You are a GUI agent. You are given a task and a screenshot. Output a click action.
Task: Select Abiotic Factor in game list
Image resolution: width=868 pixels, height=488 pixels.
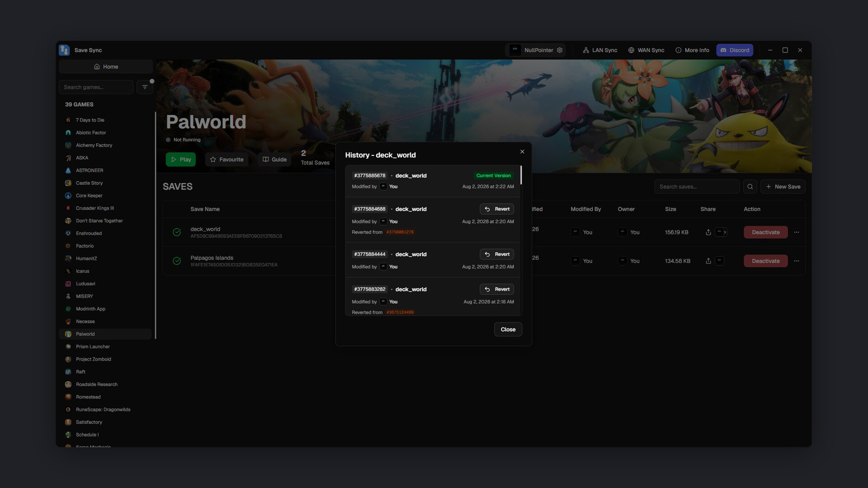coord(105,133)
